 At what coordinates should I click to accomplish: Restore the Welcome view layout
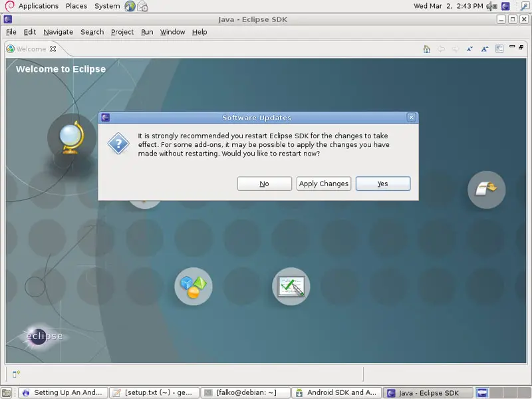point(521,47)
